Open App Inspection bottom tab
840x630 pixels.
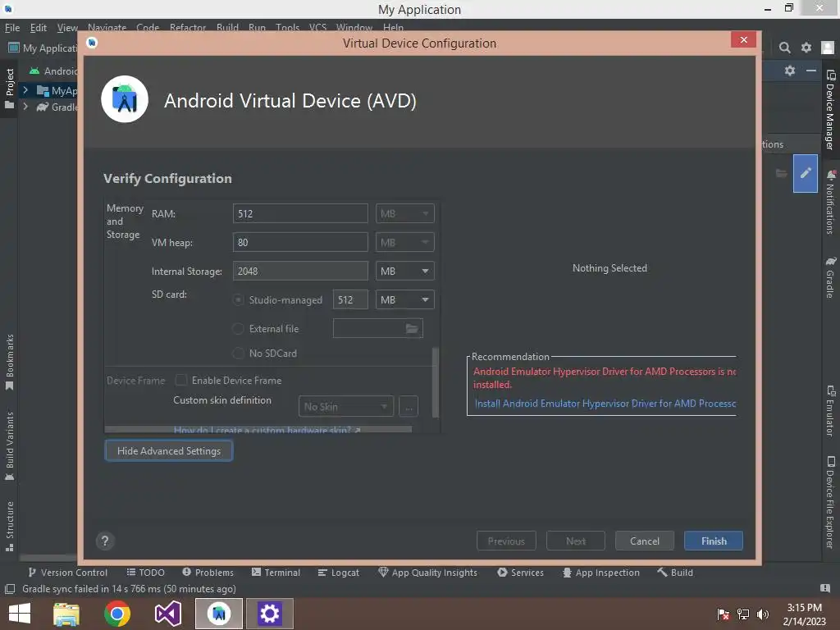[x=601, y=573]
